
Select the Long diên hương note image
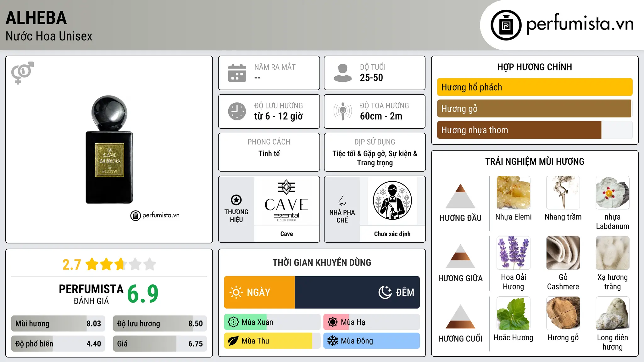click(613, 313)
